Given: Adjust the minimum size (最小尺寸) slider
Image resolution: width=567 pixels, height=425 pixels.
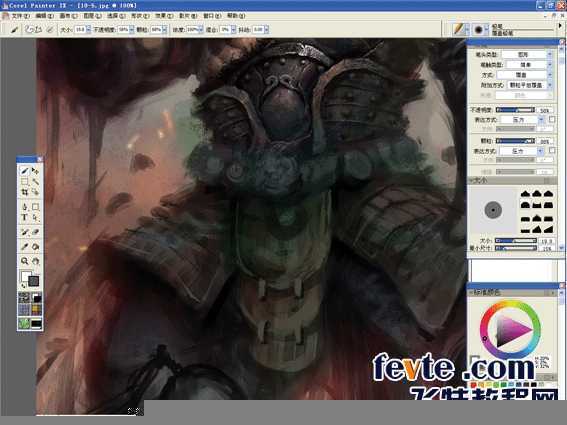Looking at the screenshot, I should [x=515, y=248].
